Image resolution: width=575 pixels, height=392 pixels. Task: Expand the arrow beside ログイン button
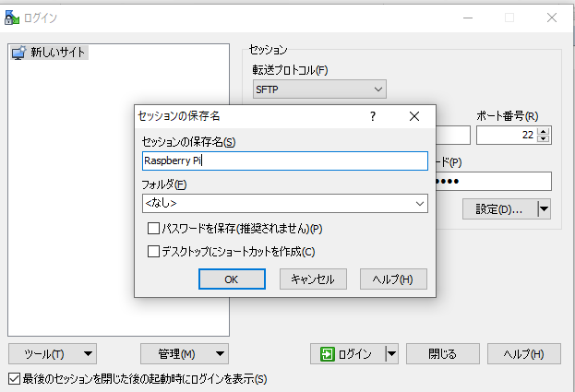[x=391, y=354]
